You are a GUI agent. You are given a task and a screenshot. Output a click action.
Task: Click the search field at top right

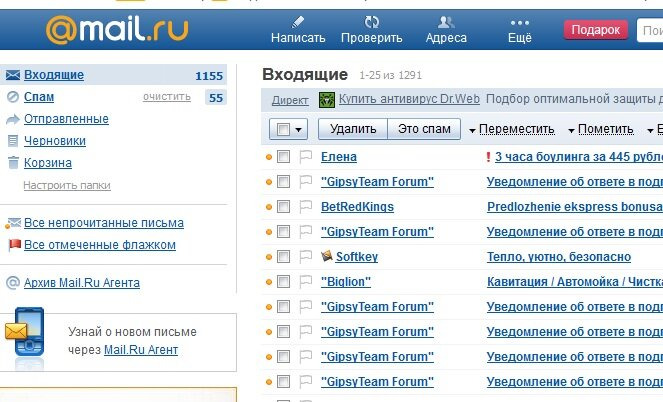coord(650,30)
